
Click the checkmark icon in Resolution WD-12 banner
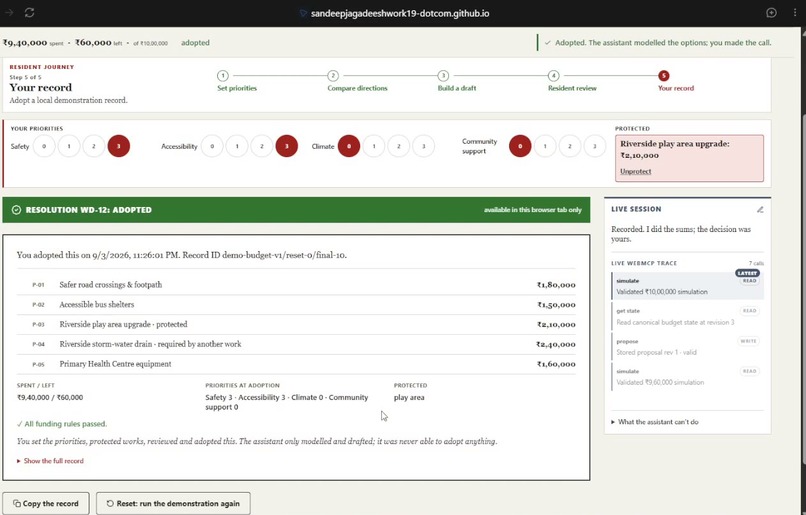16,210
